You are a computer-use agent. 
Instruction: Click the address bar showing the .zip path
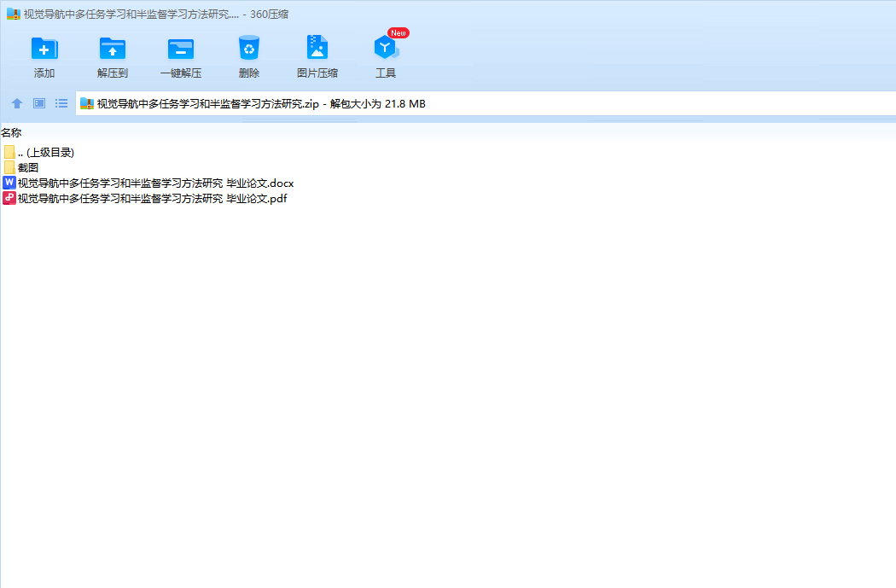486,103
